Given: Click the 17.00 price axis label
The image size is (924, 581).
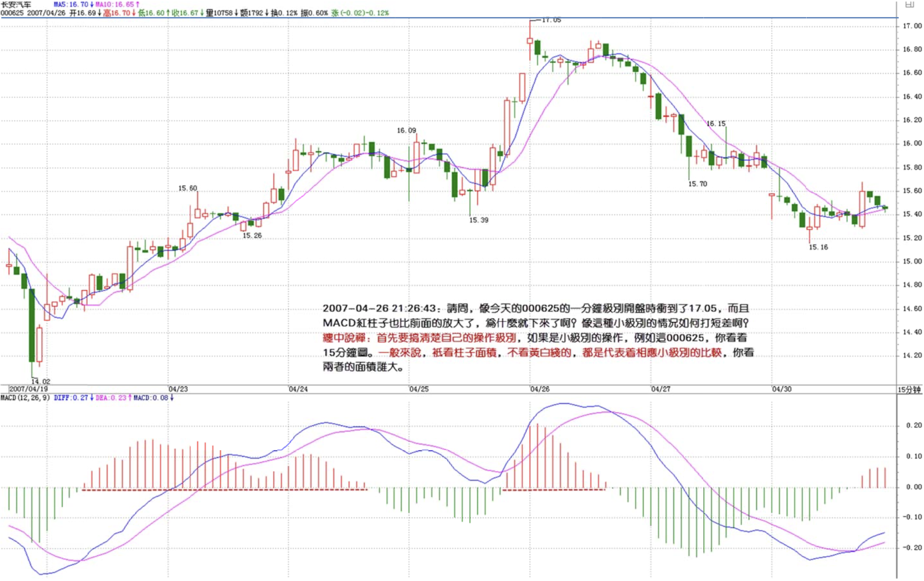Looking at the screenshot, I should click(x=912, y=26).
